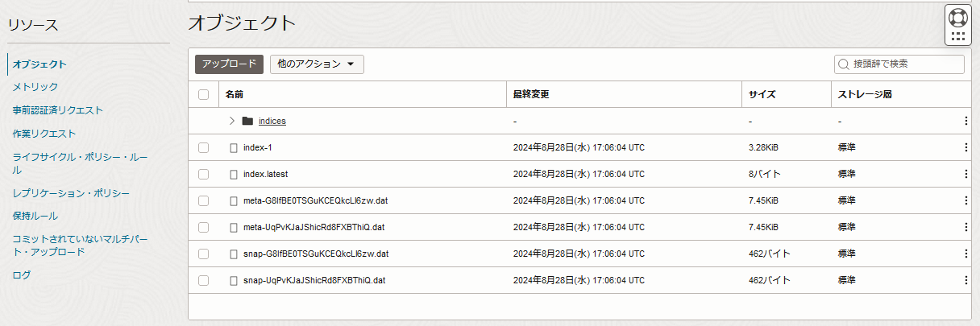This screenshot has height=326, width=980.
Task: Open 事前認証済リクエスト in sidebar
Action: (57, 110)
